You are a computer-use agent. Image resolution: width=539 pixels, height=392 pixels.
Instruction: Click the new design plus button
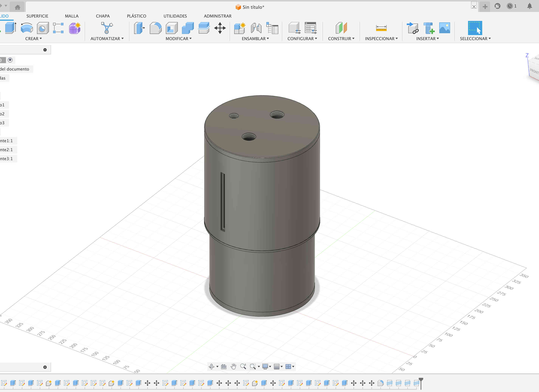tap(485, 6)
